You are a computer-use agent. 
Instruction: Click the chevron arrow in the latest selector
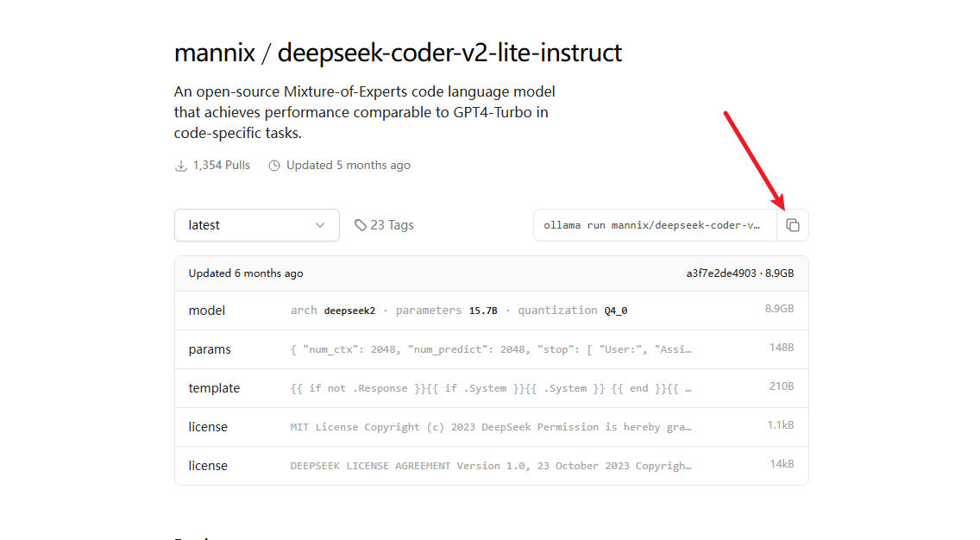pyautogui.click(x=320, y=225)
